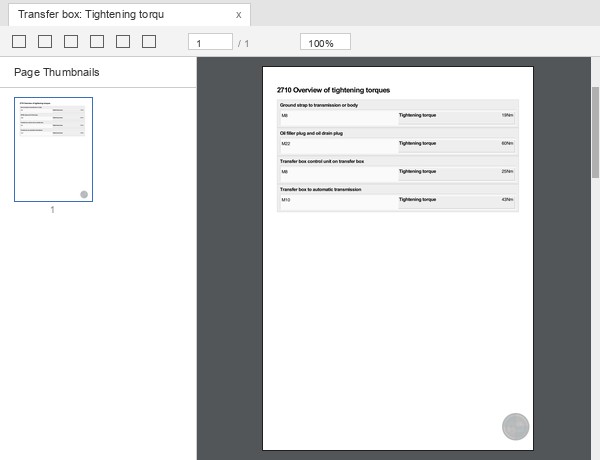Image resolution: width=600 pixels, height=460 pixels.
Task: Click 'Oil filler plug and oil drain plug'
Action: pyautogui.click(x=311, y=133)
